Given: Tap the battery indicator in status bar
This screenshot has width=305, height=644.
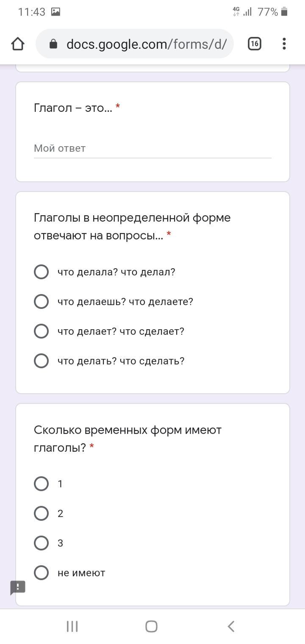Looking at the screenshot, I should click(x=284, y=12).
